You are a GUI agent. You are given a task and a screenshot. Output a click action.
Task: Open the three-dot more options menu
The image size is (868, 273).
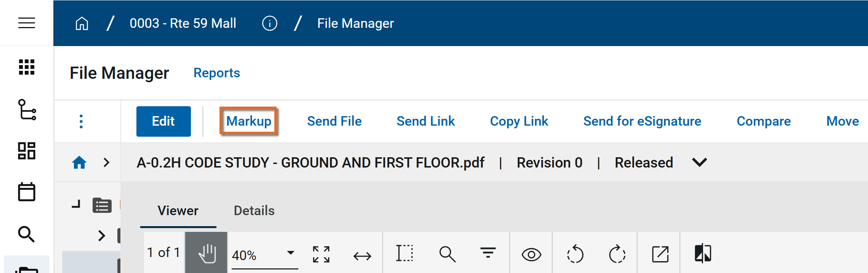81,121
